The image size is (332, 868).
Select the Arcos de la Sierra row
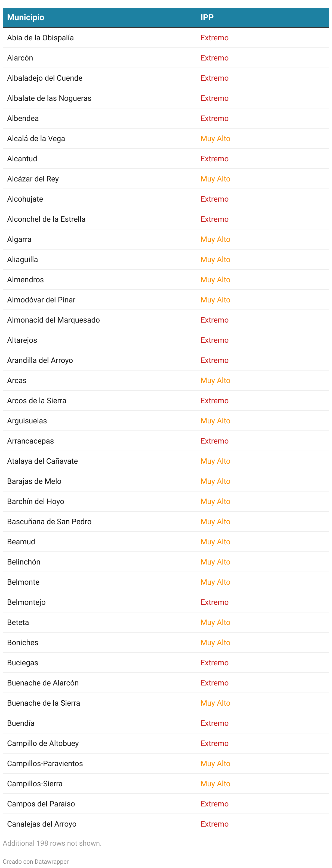click(166, 401)
